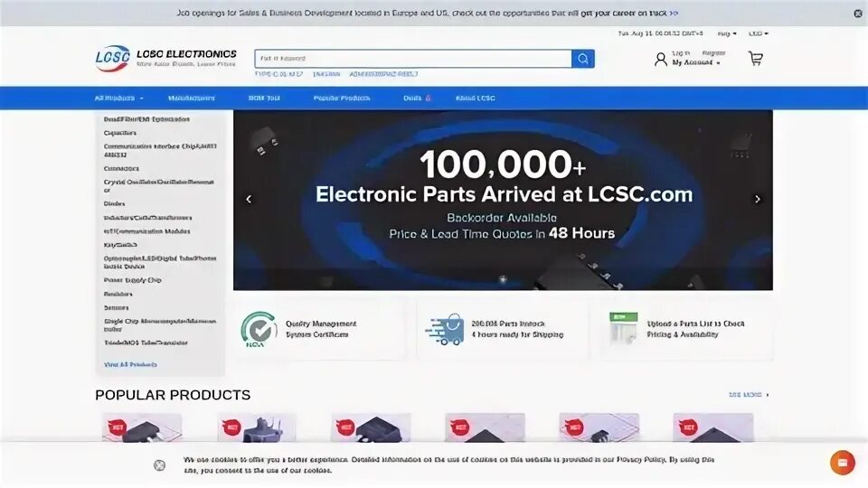This screenshot has width=868, height=488.
Task: Click the BOM parts list upload icon
Action: (623, 328)
